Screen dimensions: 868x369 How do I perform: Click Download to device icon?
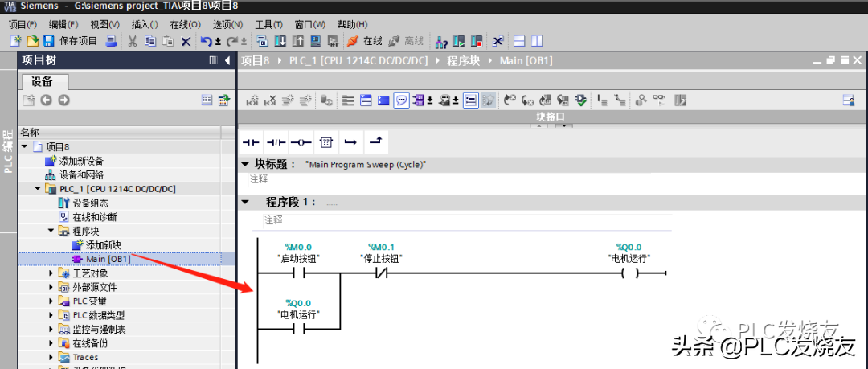click(280, 41)
